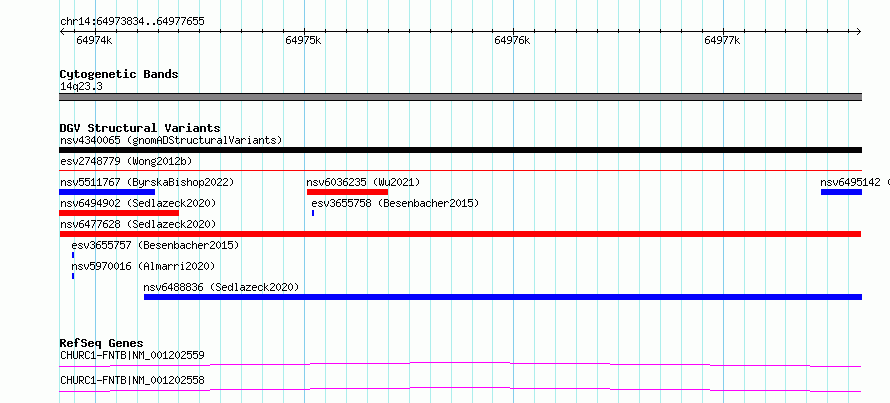Screen dimensions: 890x403
Task: Open CHURC1-FNTB|NM_001202558 gene label
Action: point(132,380)
